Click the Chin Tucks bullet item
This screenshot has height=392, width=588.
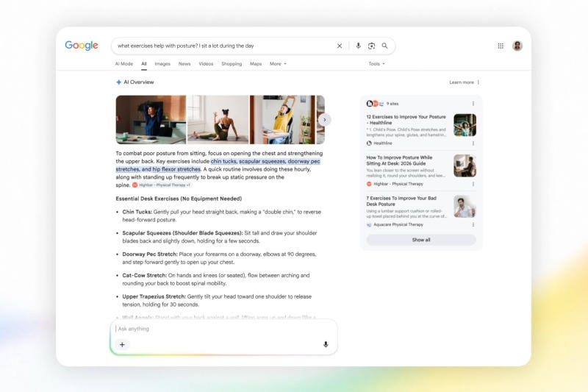coord(221,215)
